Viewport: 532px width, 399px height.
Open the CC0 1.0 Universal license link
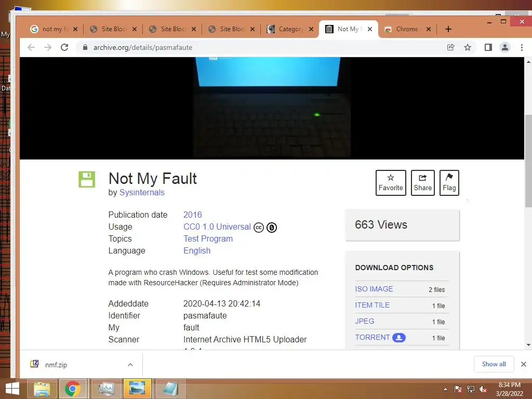[x=217, y=227]
